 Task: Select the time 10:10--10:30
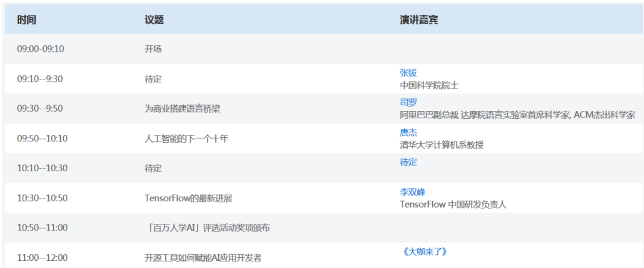point(42,168)
